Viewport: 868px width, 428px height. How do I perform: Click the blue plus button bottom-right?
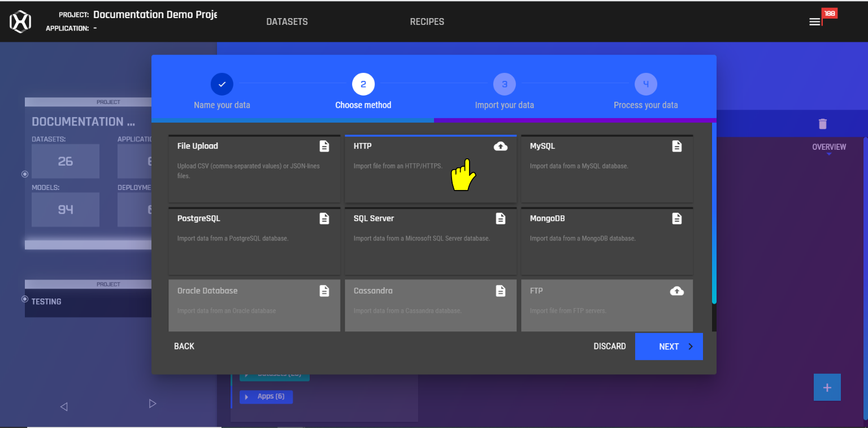(x=827, y=387)
